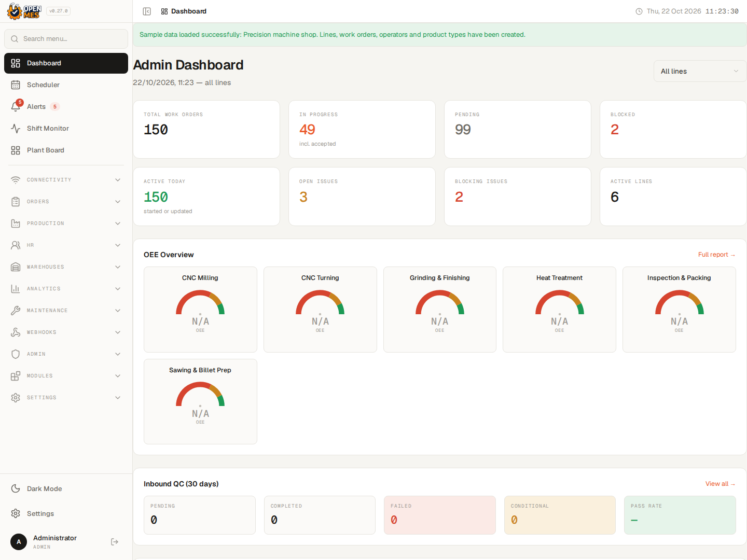Focus the Search menu input field
Image resolution: width=747 pixels, height=560 pixels.
(x=66, y=39)
